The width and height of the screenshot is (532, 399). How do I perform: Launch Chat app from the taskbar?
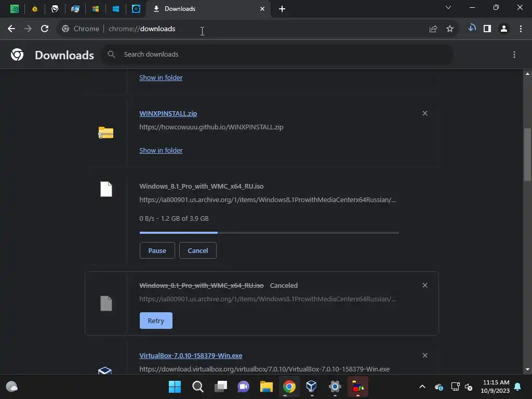(243, 387)
